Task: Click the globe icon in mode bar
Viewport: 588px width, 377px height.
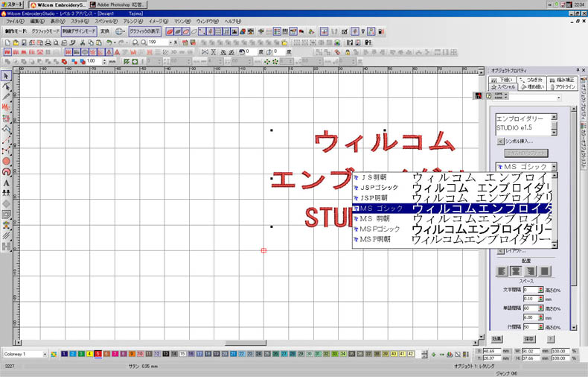Action: pyautogui.click(x=118, y=31)
